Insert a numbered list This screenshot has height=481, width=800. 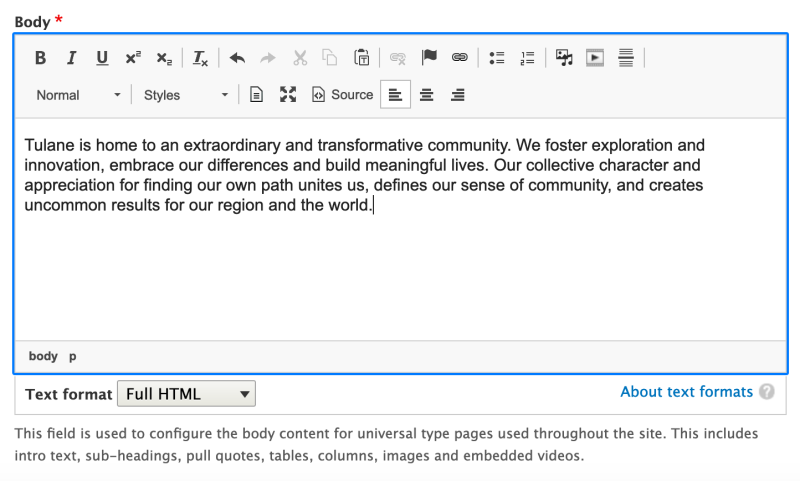(527, 58)
